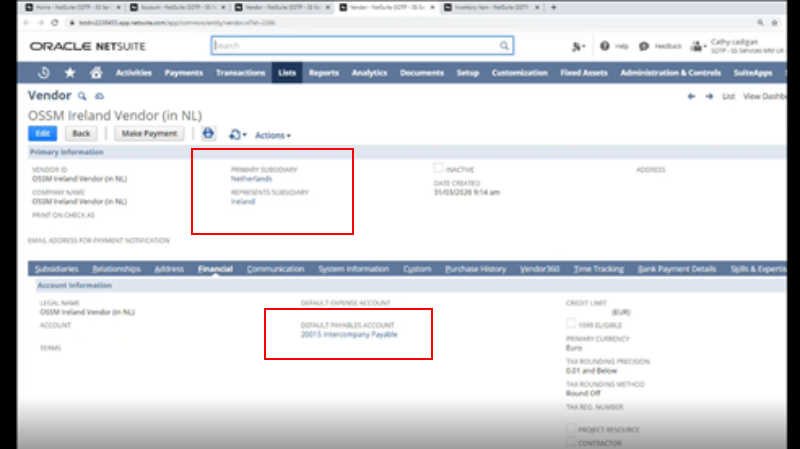
Task: Open the Fixed Assets menu
Action: [x=584, y=73]
